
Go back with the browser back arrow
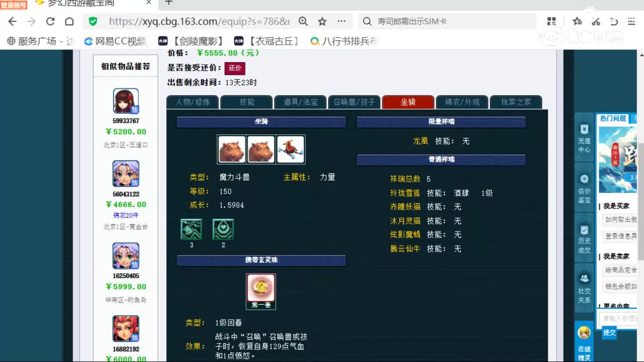pos(13,21)
